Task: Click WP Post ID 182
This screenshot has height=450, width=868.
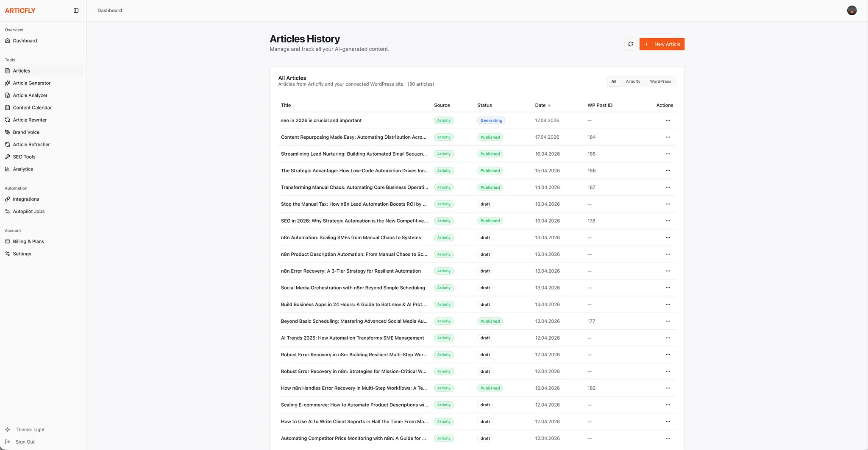Action: pos(591,388)
